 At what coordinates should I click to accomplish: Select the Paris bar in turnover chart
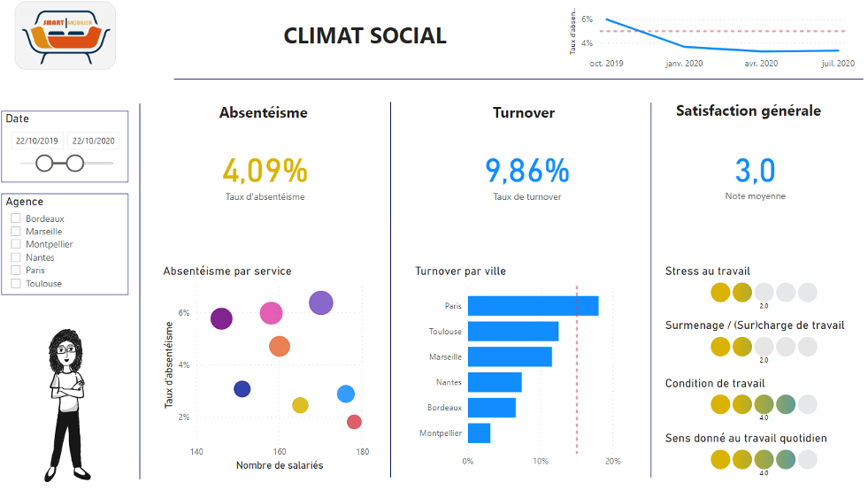[533, 306]
